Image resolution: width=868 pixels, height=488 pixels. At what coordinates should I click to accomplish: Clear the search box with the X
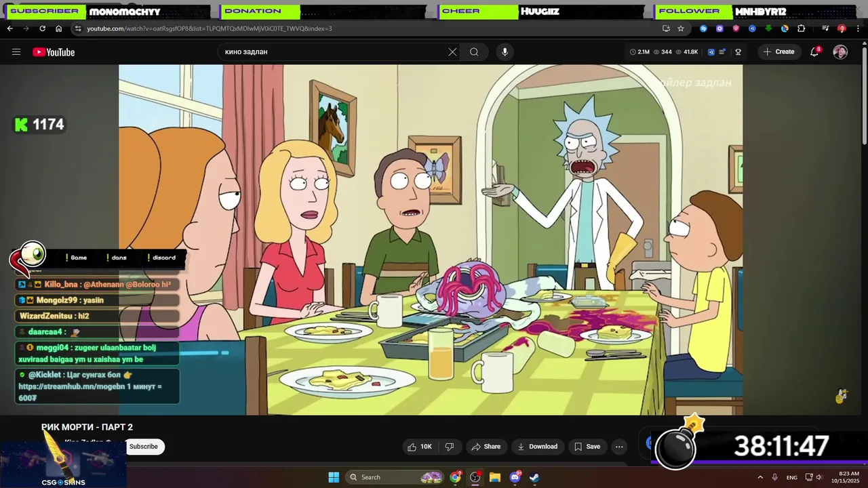click(452, 52)
